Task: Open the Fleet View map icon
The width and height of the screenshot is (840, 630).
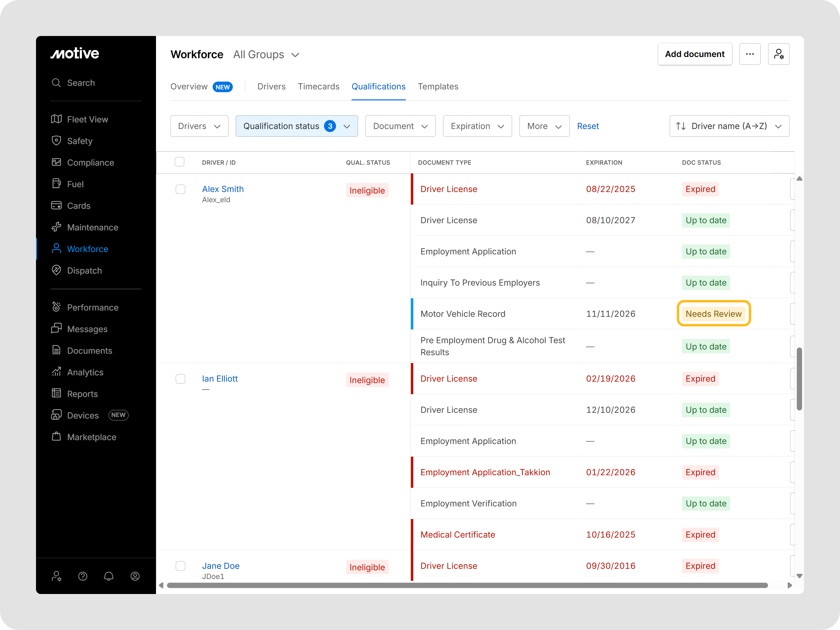Action: pyautogui.click(x=56, y=119)
